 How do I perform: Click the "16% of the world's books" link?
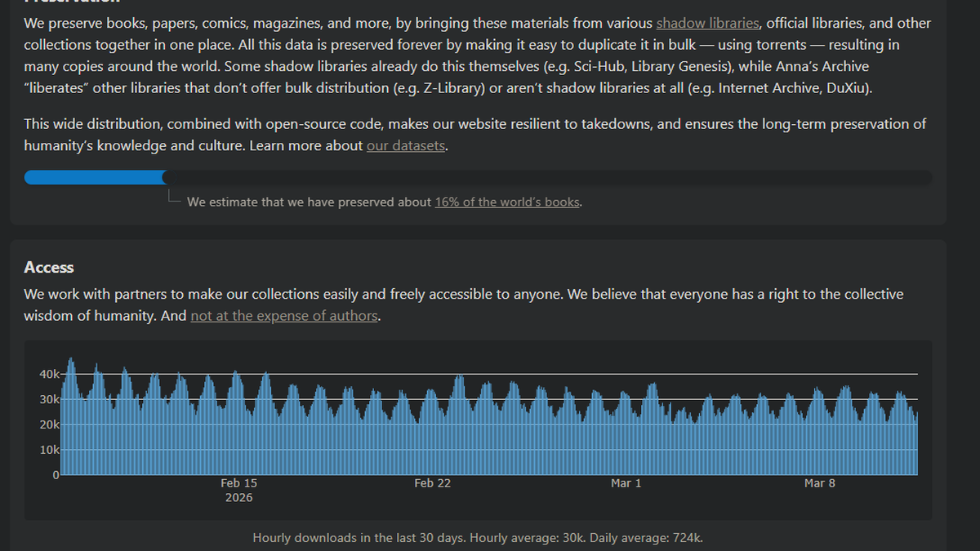pyautogui.click(x=507, y=202)
